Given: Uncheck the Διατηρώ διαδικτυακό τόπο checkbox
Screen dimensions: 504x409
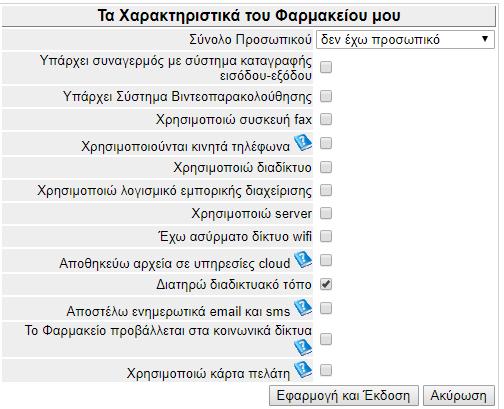Looking at the screenshot, I should (326, 284).
